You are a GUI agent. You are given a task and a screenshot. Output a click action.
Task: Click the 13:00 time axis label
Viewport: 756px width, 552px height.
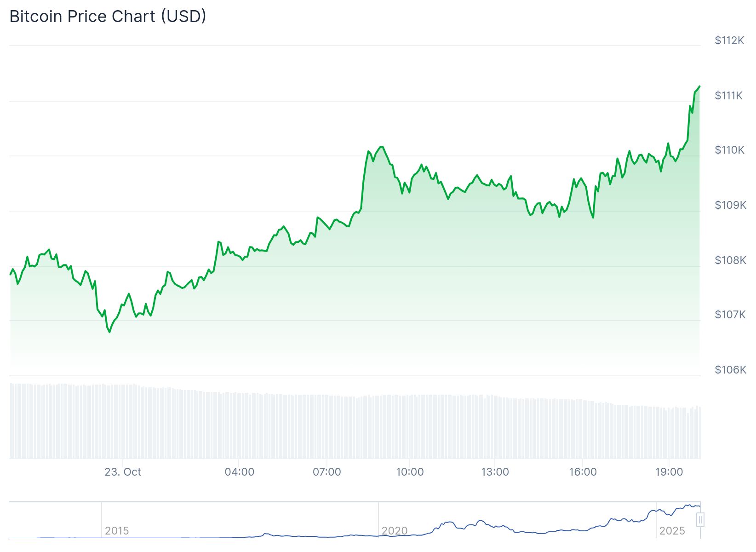pos(495,472)
